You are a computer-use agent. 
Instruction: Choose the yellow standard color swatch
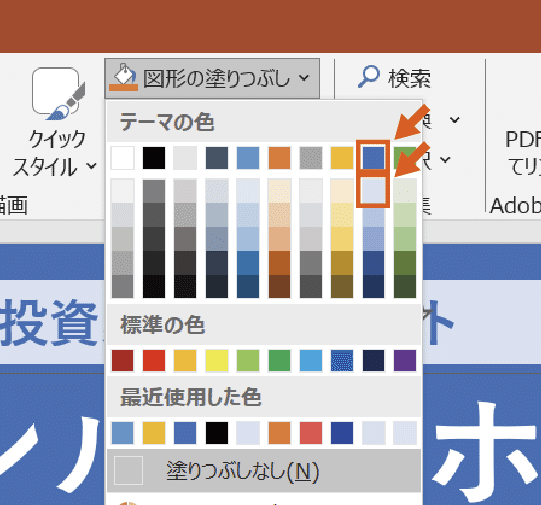217,360
